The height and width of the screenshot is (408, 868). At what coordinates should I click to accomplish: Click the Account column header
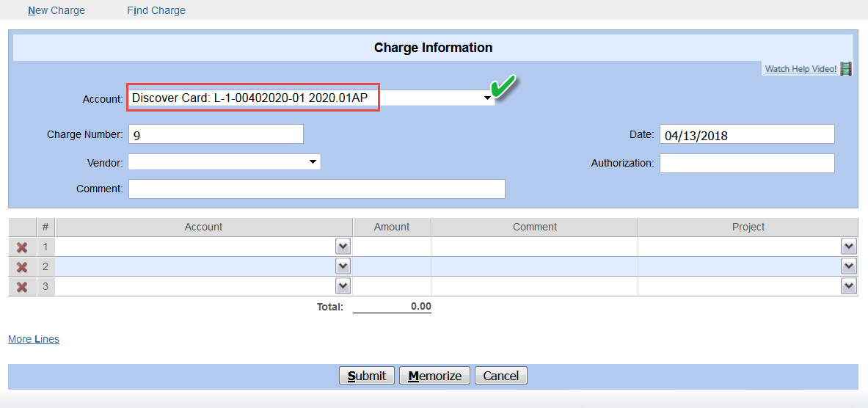coord(204,227)
